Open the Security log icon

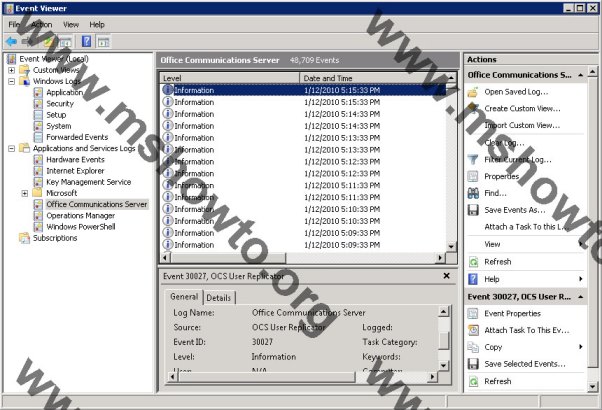(38, 104)
